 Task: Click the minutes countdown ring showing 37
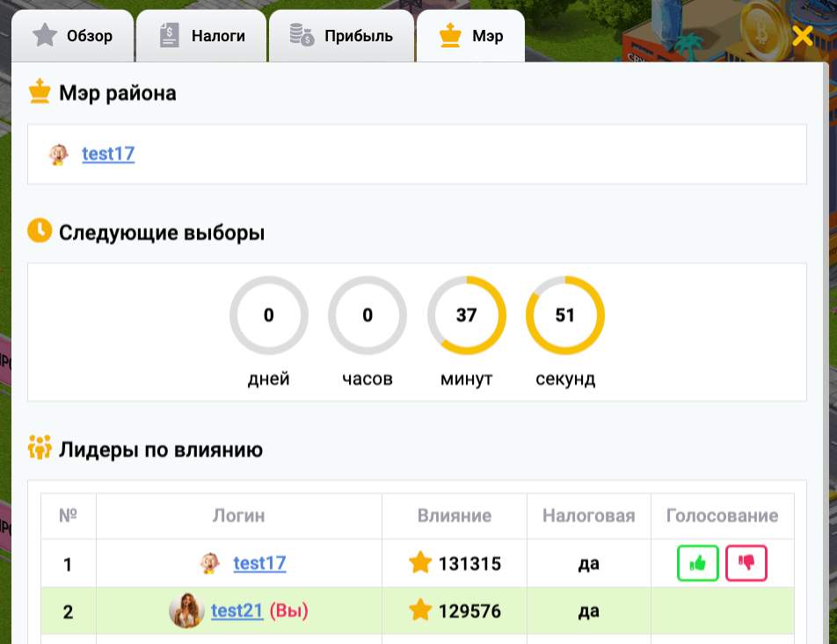(x=466, y=315)
